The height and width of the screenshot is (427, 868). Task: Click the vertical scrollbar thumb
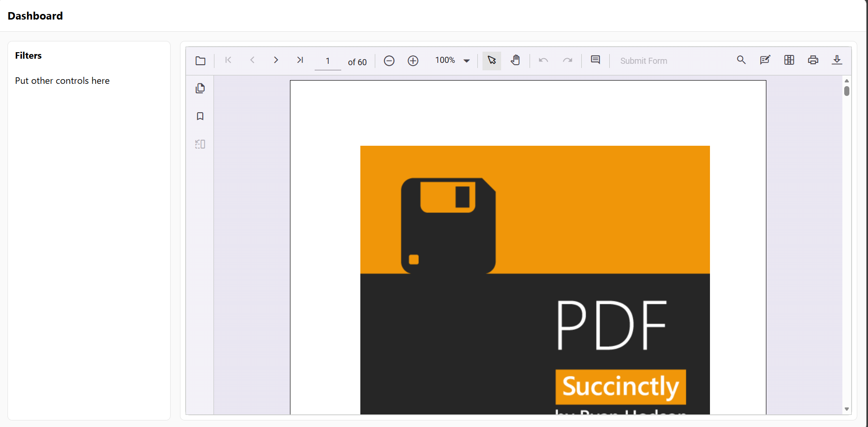point(847,91)
